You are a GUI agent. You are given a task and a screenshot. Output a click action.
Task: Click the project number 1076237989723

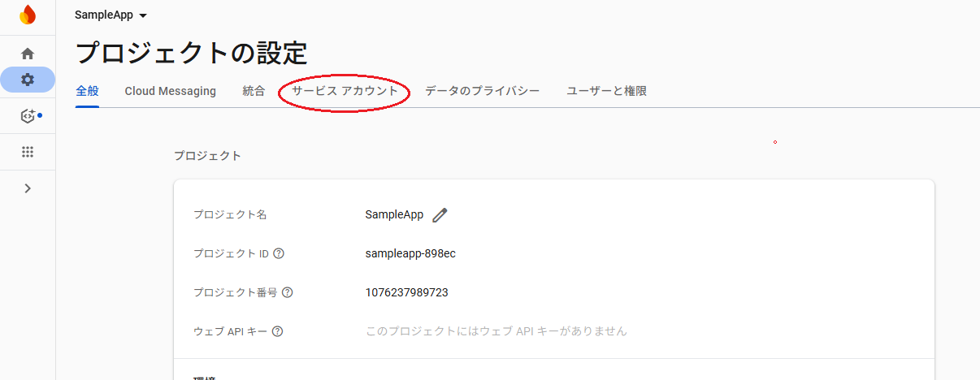[x=406, y=292]
